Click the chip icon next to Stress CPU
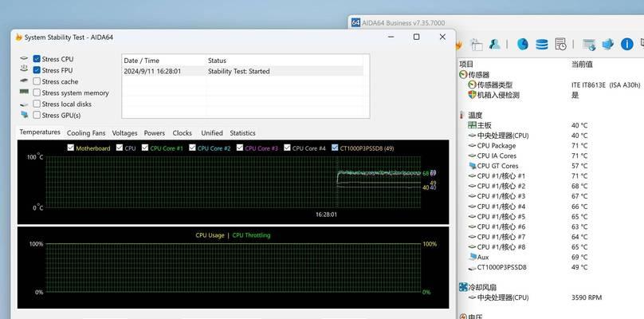The image size is (644, 319). (24, 59)
